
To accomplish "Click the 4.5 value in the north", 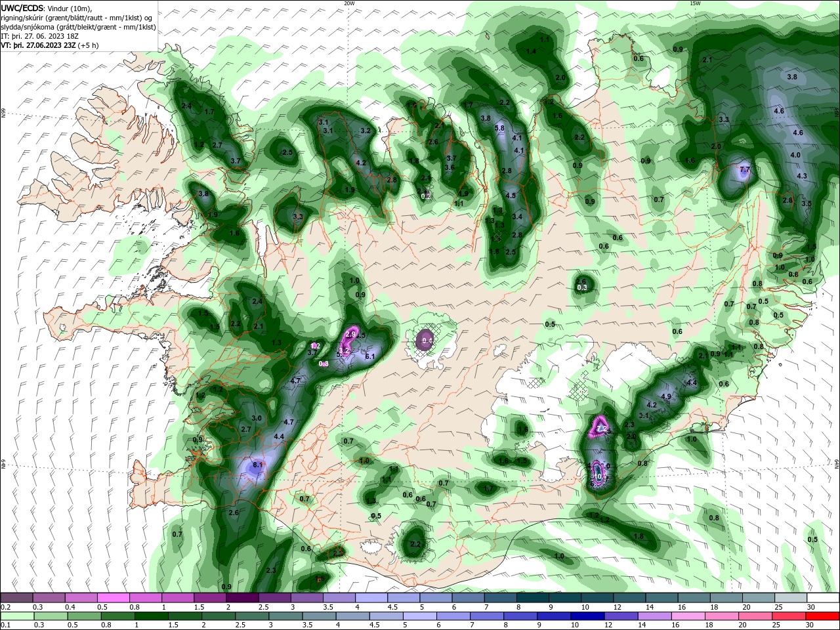I will click(511, 196).
